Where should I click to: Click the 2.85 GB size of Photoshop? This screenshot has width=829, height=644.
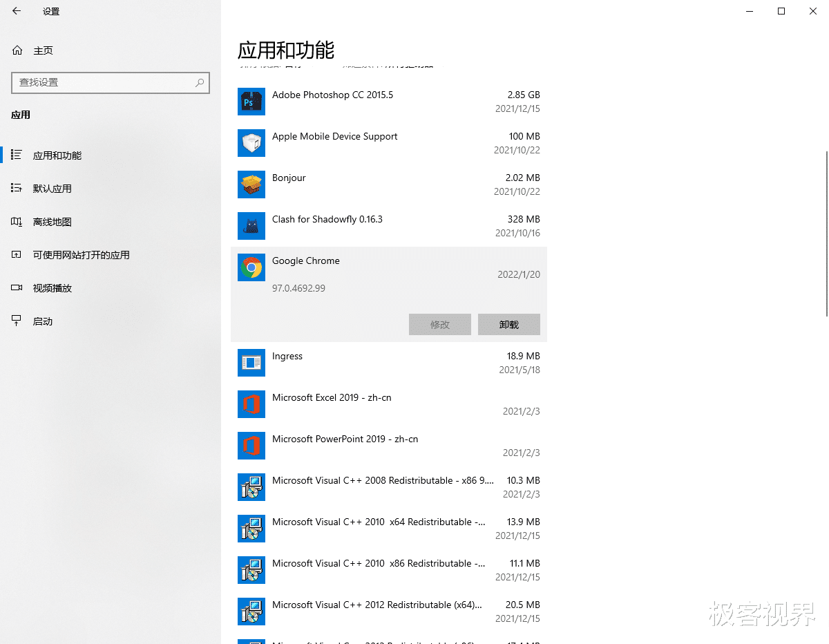pyautogui.click(x=524, y=95)
